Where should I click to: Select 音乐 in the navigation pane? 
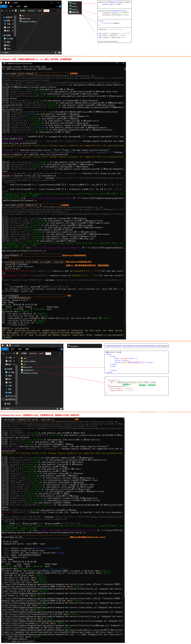coord(10,389)
